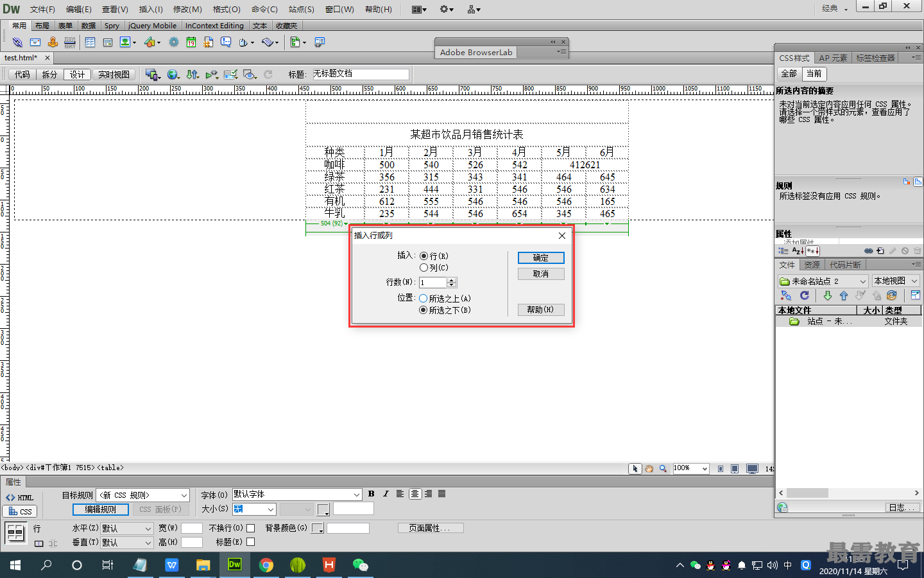Click the File Management arrows icon

(x=193, y=74)
